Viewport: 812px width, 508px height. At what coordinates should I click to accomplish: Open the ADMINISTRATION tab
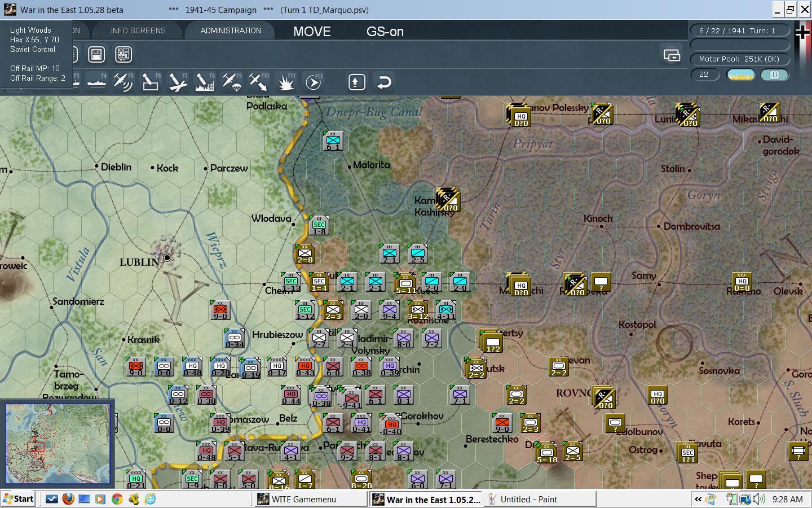[x=231, y=30]
